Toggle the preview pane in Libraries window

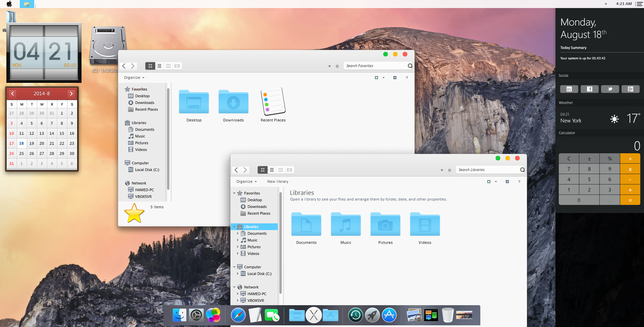tap(507, 181)
